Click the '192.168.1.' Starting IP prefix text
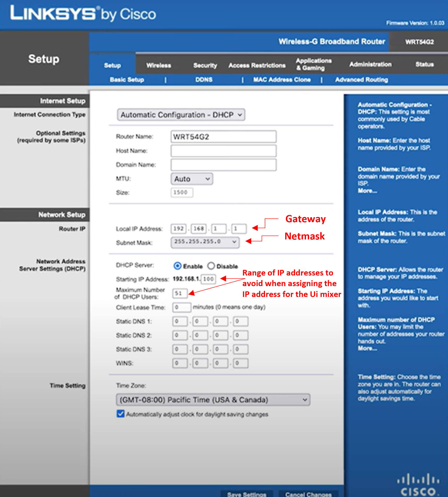448x497 pixels. (x=187, y=279)
